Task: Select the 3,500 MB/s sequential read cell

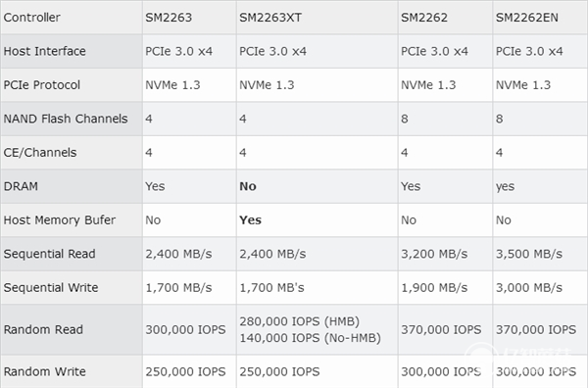Action: point(529,254)
